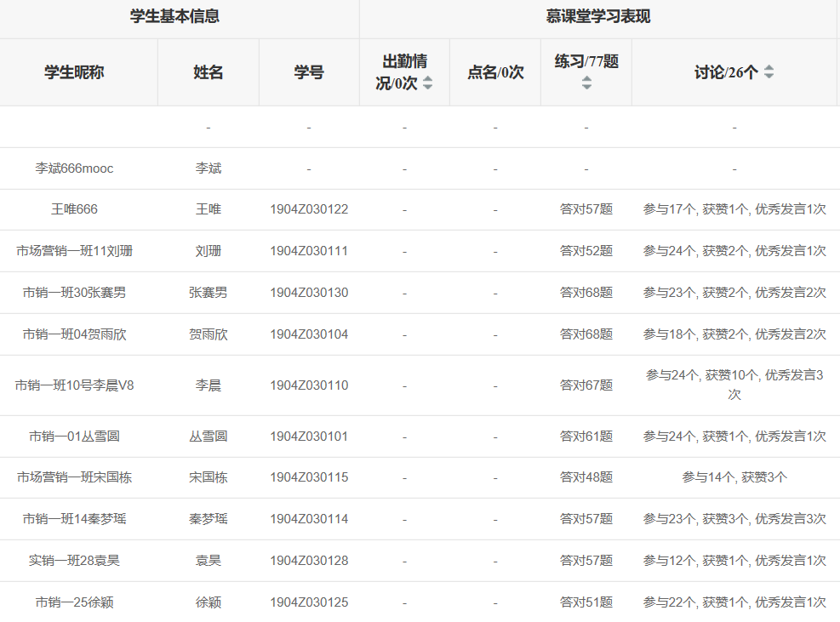Select student number 1904Z030114
This screenshot has height=622, width=840.
pyautogui.click(x=309, y=519)
